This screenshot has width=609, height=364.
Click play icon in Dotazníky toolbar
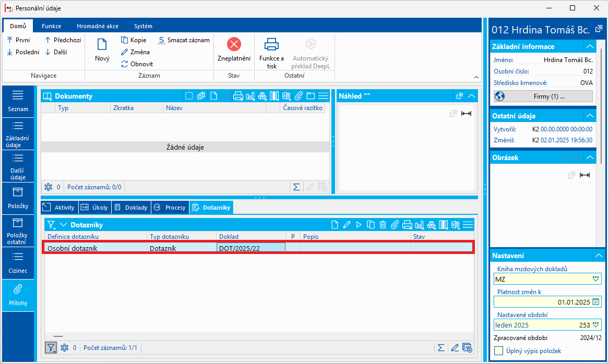(359, 225)
